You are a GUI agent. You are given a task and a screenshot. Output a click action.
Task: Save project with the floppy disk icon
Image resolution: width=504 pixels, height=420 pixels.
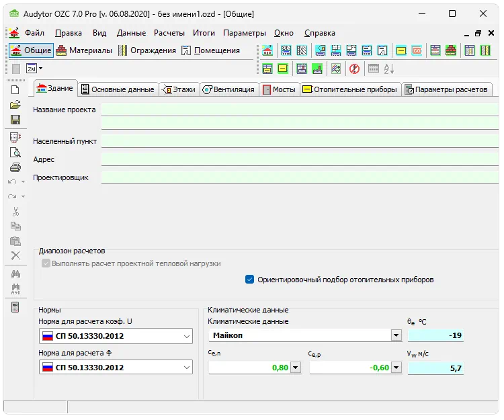coord(15,120)
